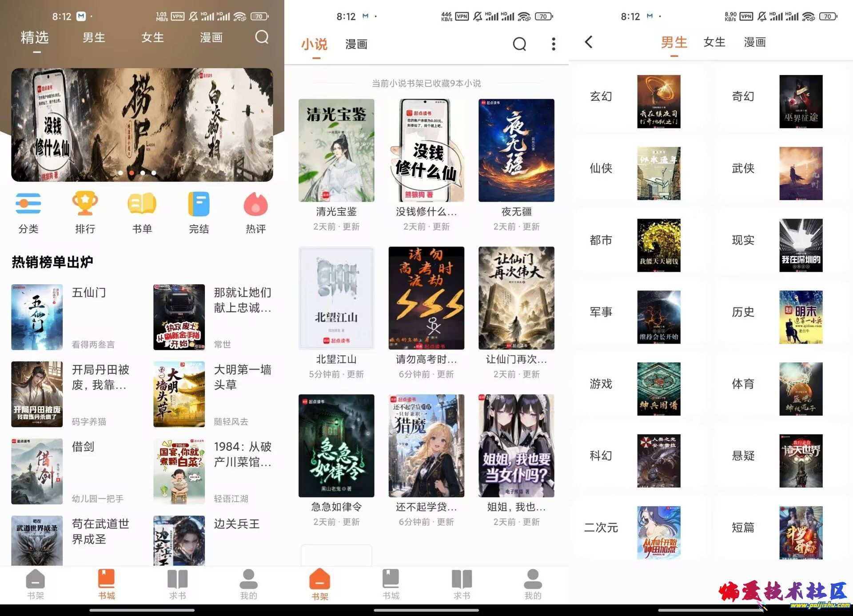Open the 热评 flame icon
The image size is (853, 616).
pyautogui.click(x=255, y=204)
